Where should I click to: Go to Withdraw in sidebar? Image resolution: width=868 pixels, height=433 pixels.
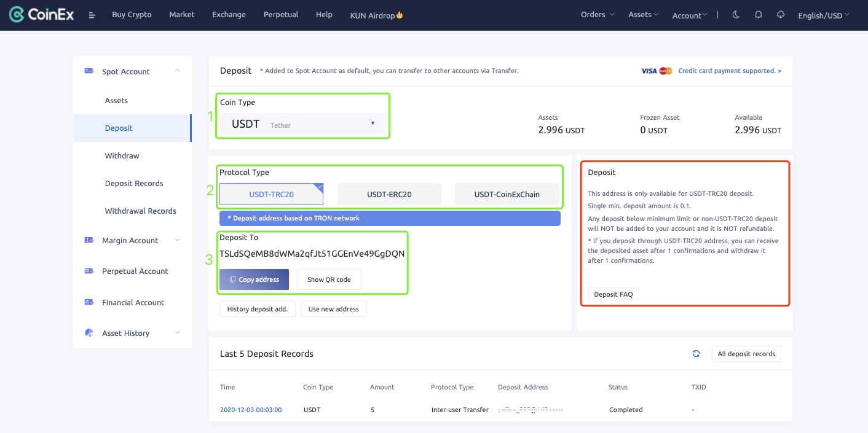(122, 155)
